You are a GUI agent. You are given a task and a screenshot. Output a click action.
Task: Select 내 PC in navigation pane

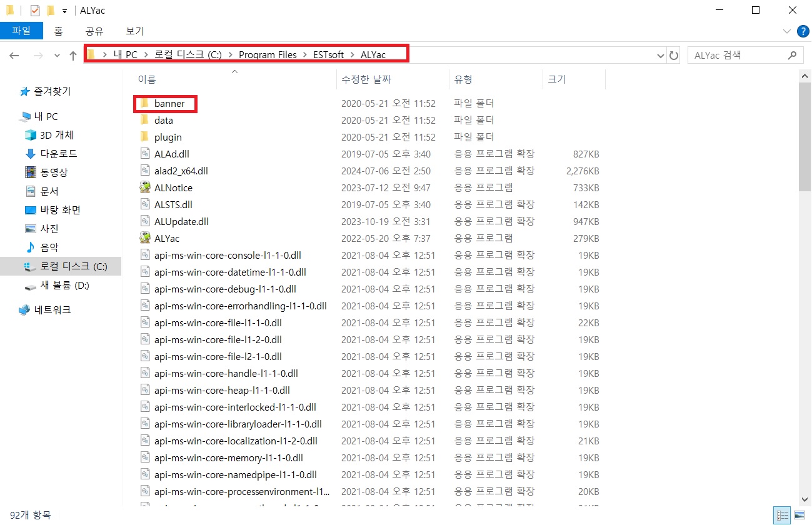(39, 116)
